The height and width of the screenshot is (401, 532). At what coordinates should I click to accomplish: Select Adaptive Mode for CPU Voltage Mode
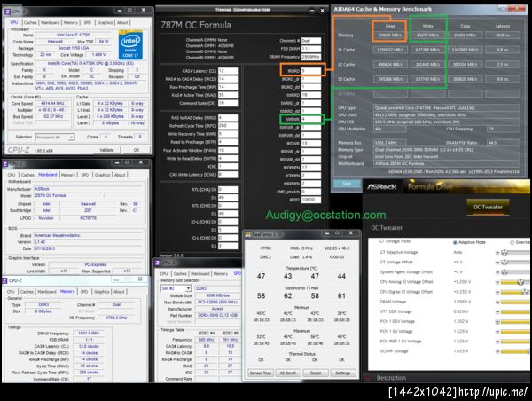point(455,242)
